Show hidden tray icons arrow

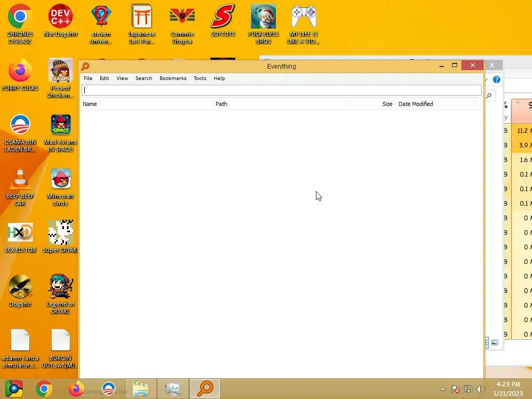(443, 389)
